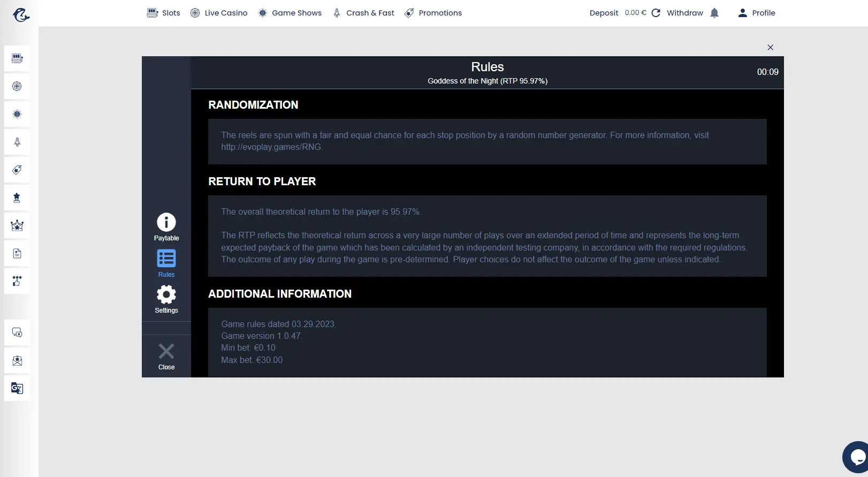
Task: Open the thumbs-up stars icon in sidebar
Action: pyautogui.click(x=17, y=281)
